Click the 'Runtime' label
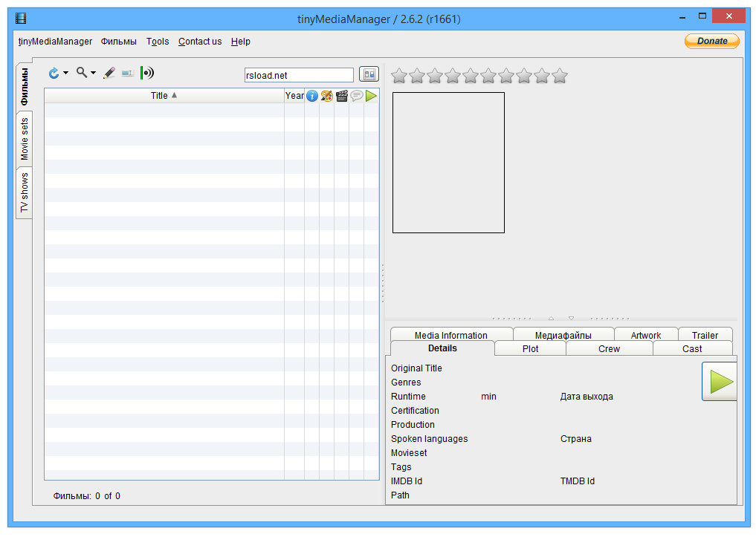Screen dimensions: 756x537 pos(408,397)
